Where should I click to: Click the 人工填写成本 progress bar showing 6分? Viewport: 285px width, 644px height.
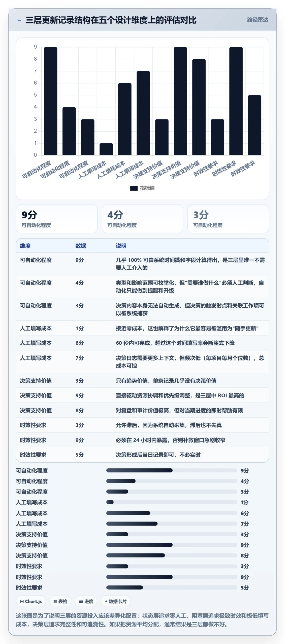[172, 513]
